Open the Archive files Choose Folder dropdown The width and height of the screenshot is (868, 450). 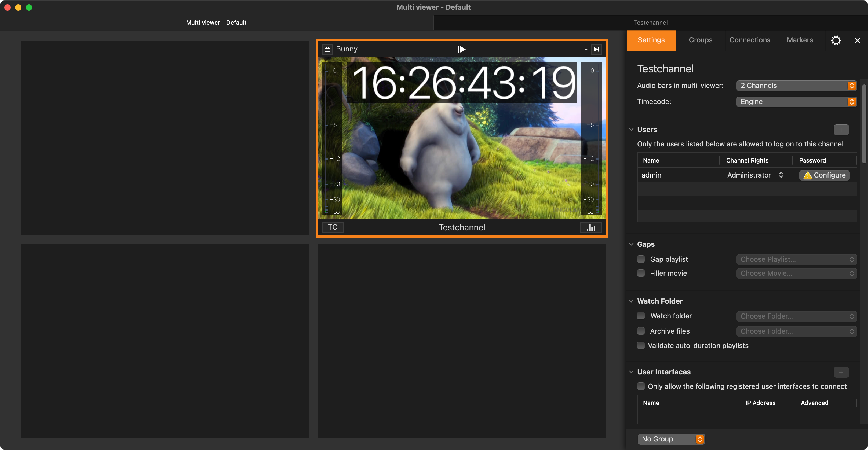[x=796, y=331]
